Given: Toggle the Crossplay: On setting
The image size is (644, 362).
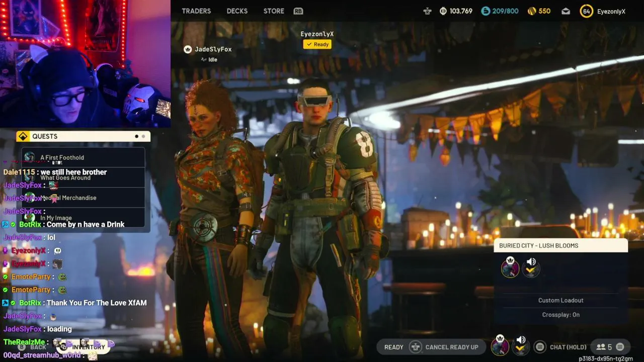Looking at the screenshot, I should coord(561,315).
